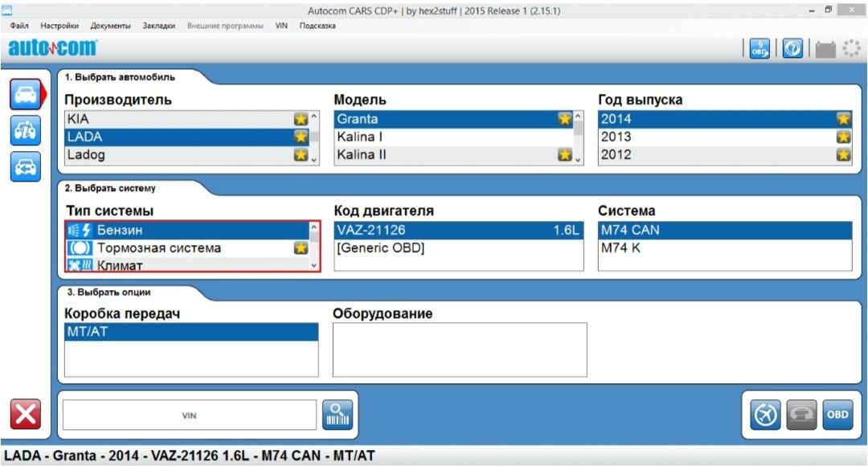The height and width of the screenshot is (466, 868).
Task: Click manufacturer list scroll up arrow
Action: [314, 117]
